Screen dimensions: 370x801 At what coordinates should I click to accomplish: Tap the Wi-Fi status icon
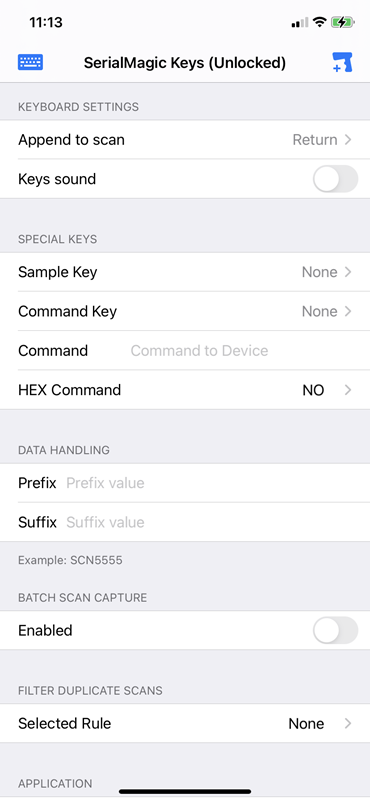320,22
